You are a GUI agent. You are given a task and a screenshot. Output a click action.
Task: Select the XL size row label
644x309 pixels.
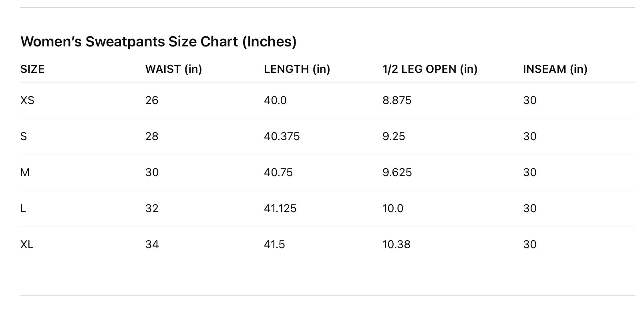pos(27,245)
